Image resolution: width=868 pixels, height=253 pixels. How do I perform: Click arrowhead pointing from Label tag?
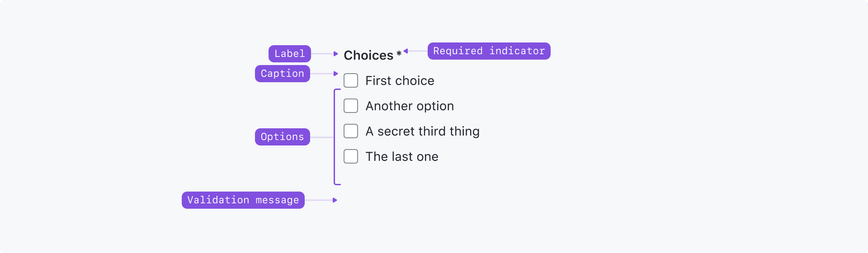click(x=335, y=54)
